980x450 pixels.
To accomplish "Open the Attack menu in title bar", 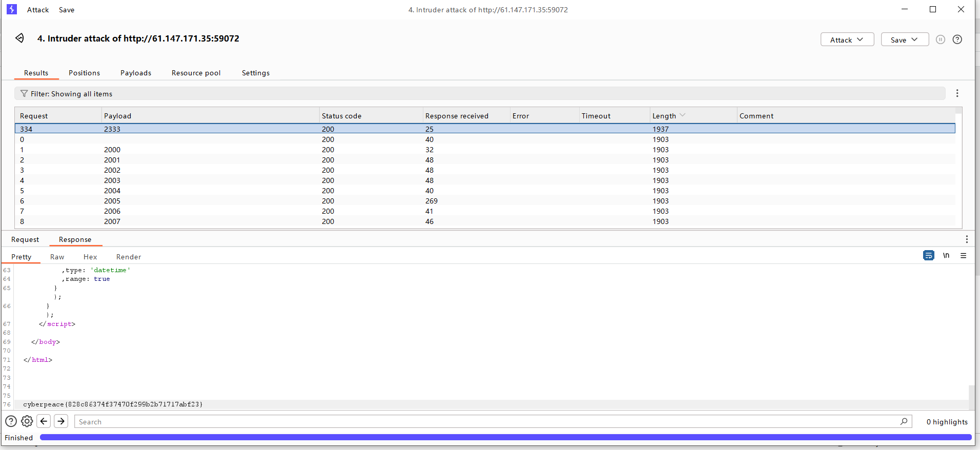I will pyautogui.click(x=38, y=10).
